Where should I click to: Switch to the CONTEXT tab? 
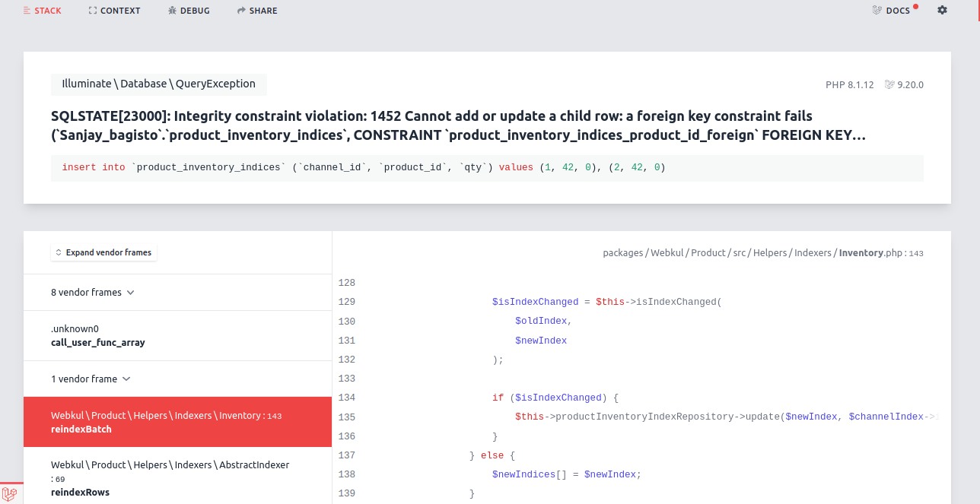[114, 10]
